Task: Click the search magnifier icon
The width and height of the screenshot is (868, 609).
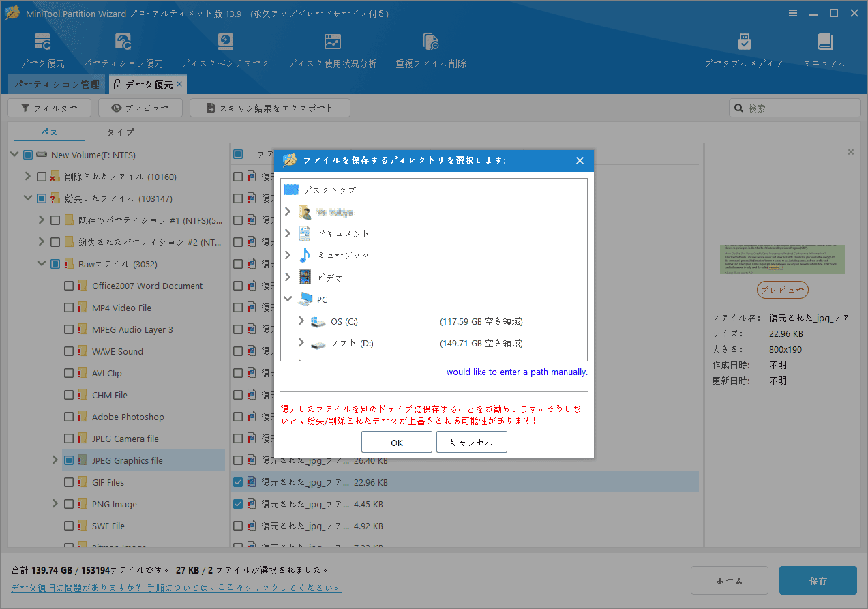Action: tap(739, 108)
